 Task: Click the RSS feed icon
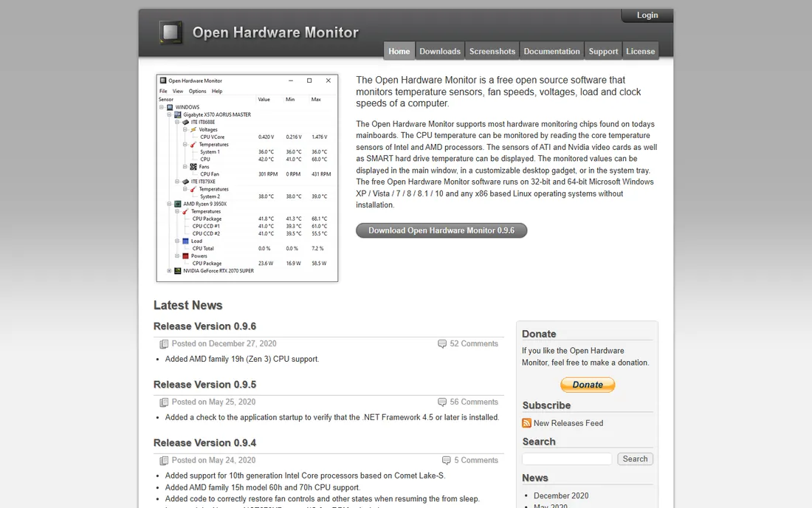click(526, 423)
